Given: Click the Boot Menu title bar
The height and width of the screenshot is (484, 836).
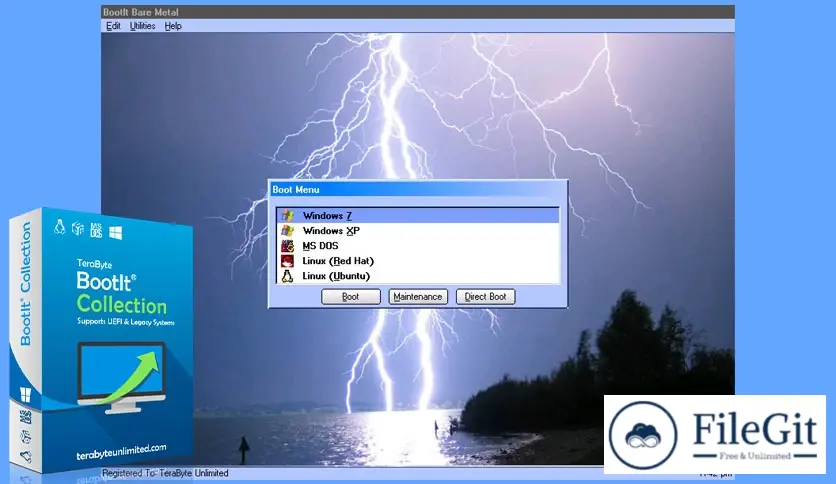Looking at the screenshot, I should 418,189.
